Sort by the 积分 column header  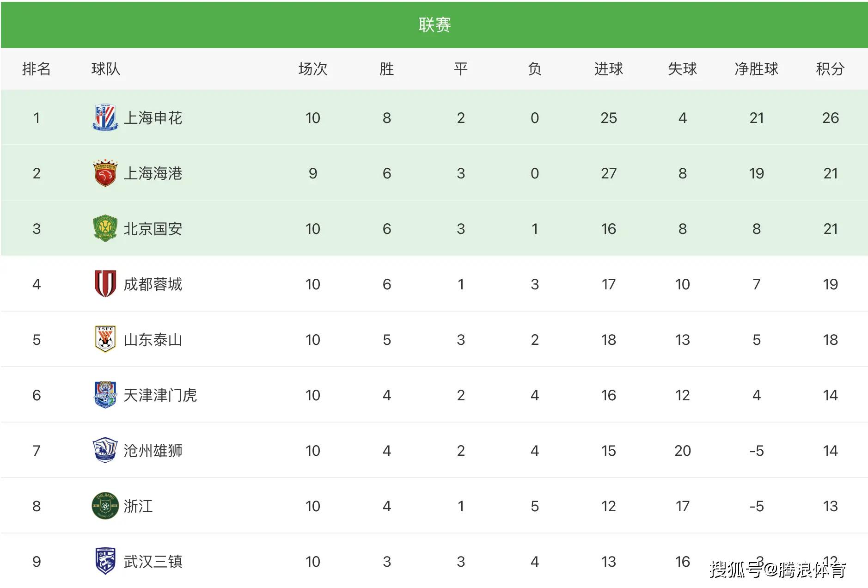coord(830,69)
